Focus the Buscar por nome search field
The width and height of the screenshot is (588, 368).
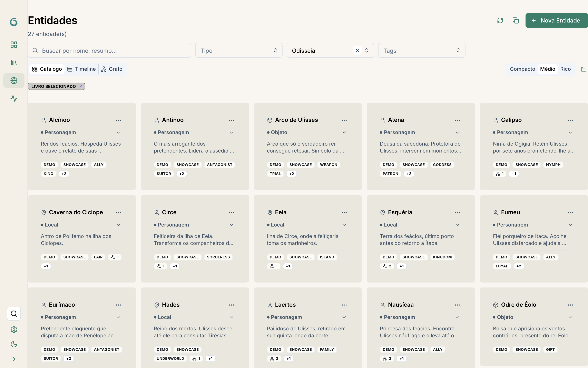pos(109,50)
